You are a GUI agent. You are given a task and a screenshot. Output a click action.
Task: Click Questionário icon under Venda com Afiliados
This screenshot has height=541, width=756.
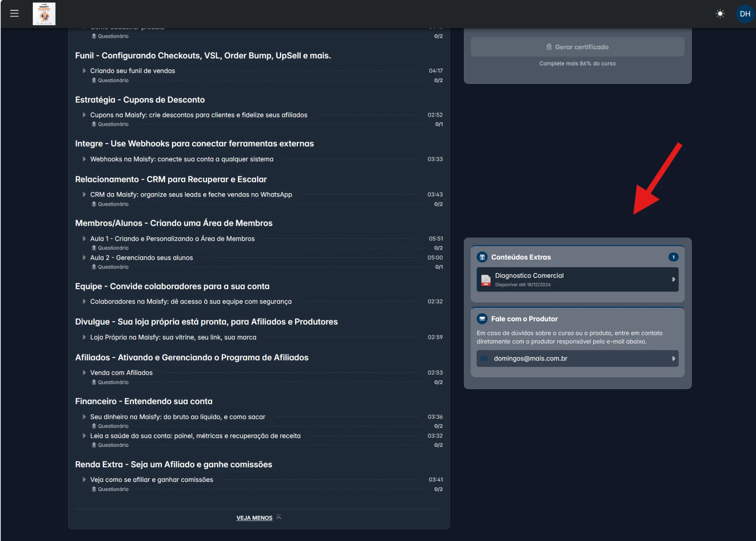(x=94, y=382)
